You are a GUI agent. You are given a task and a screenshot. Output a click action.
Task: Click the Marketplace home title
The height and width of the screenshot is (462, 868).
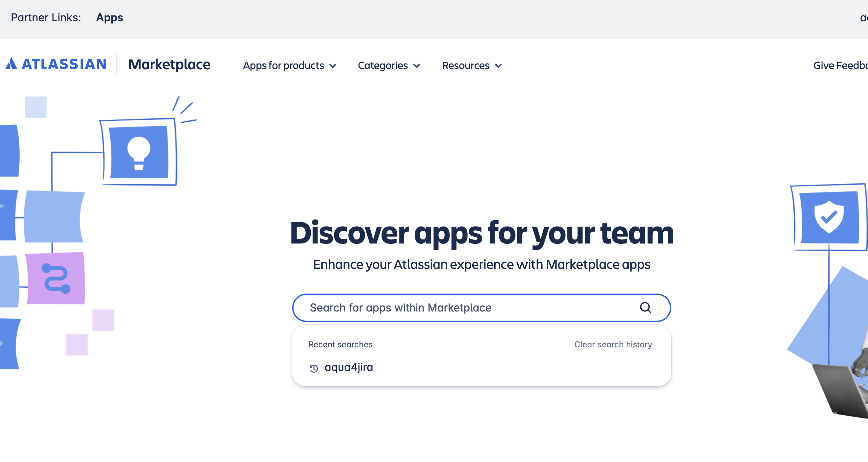[169, 64]
